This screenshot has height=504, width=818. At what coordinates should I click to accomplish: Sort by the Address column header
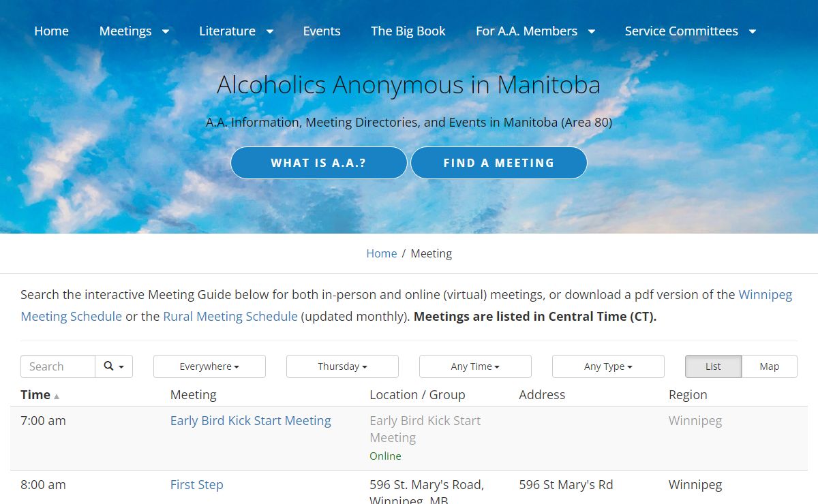pos(542,395)
